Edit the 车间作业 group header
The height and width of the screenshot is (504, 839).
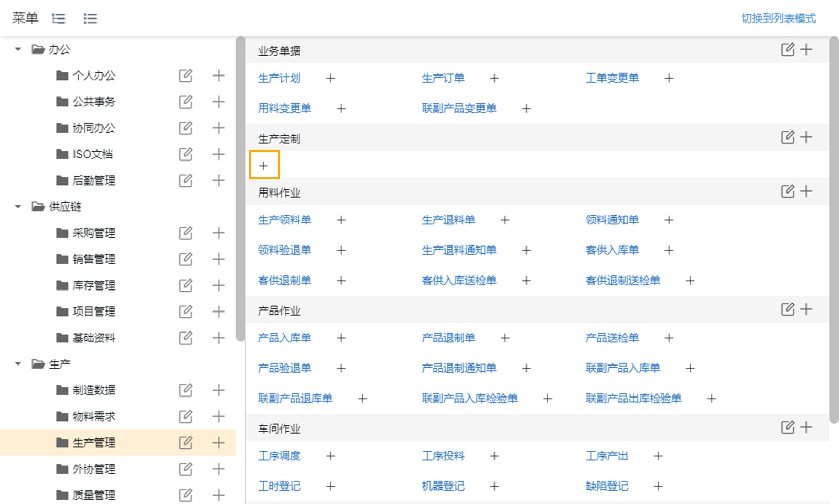788,427
